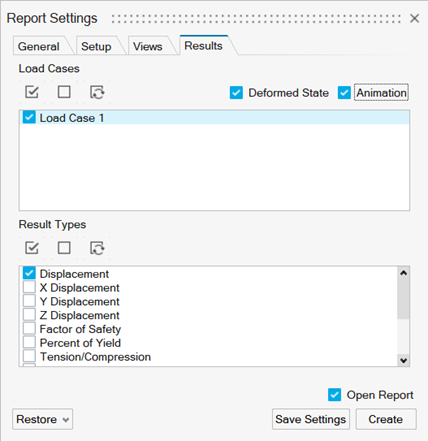Click the Result Types check-all icon
Screen dimensions: 428x441
tap(32, 248)
